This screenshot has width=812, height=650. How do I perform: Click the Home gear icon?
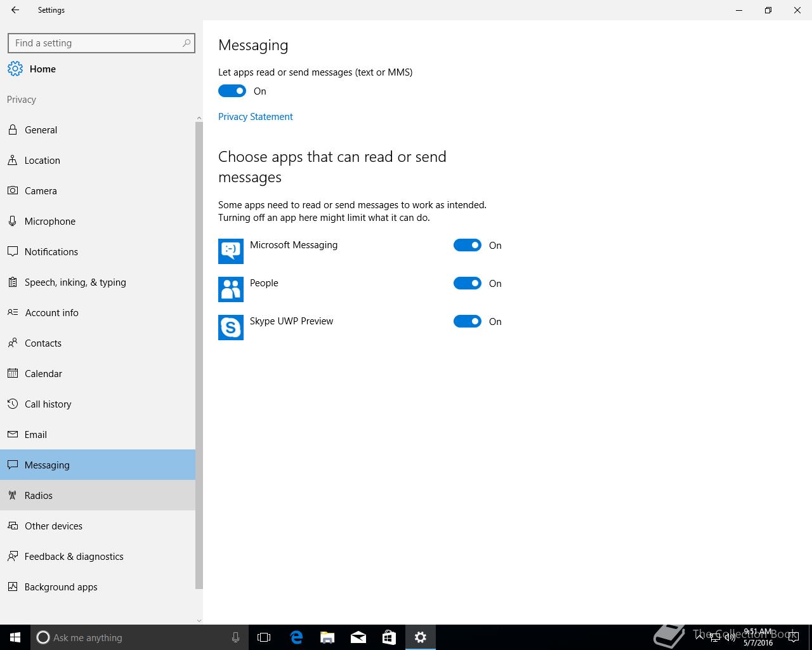[x=15, y=69]
